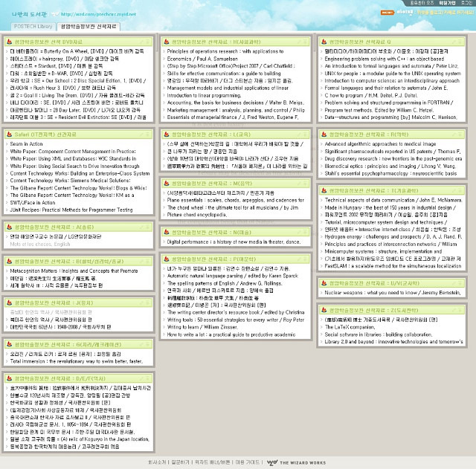The image size is (476, 469).
Task: Collapse the Safari (IT전자책) widget
Action: point(148,135)
